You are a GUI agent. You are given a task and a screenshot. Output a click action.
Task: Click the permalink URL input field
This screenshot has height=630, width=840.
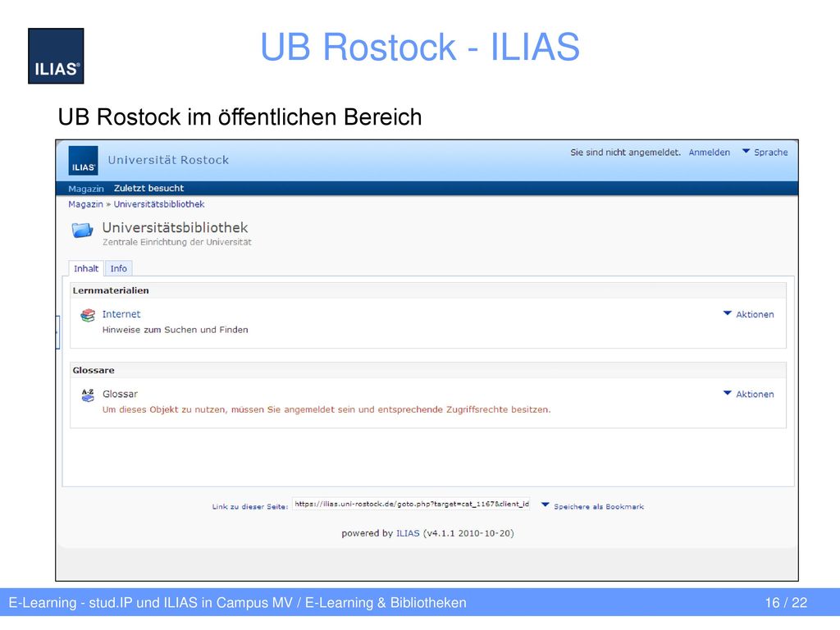[x=411, y=504]
